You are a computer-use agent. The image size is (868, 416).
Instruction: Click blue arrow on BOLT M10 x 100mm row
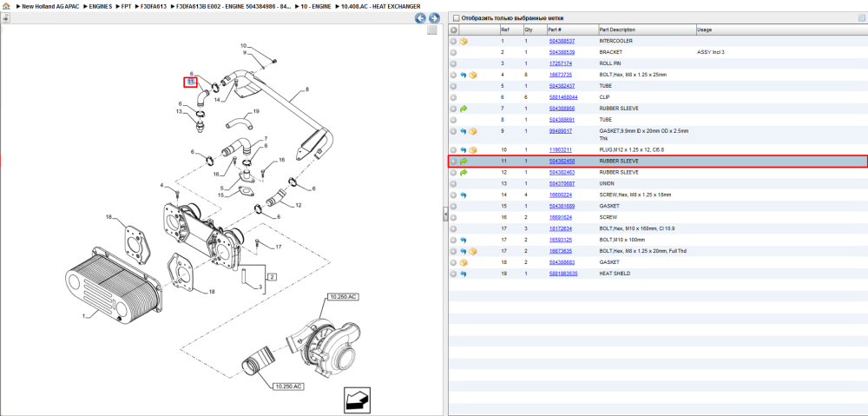[464, 240]
